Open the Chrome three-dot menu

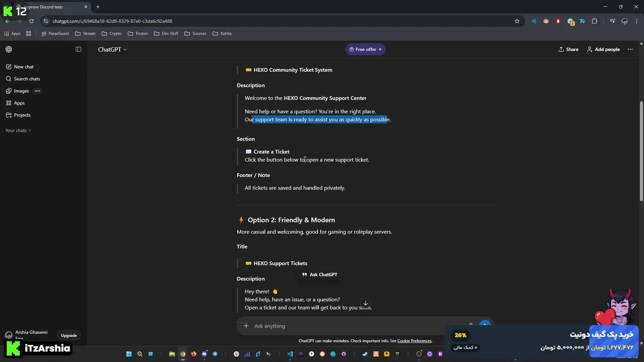(636, 21)
